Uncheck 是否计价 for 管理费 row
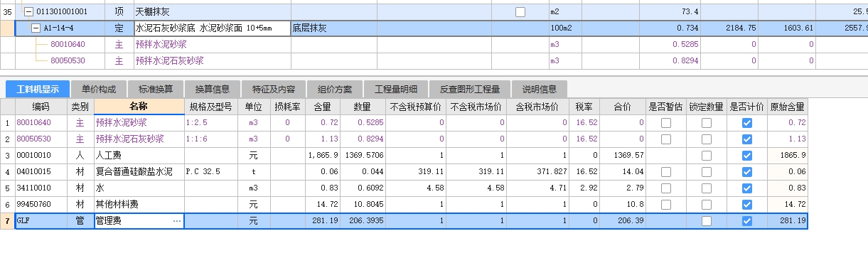The image size is (868, 263). pyautogui.click(x=746, y=221)
